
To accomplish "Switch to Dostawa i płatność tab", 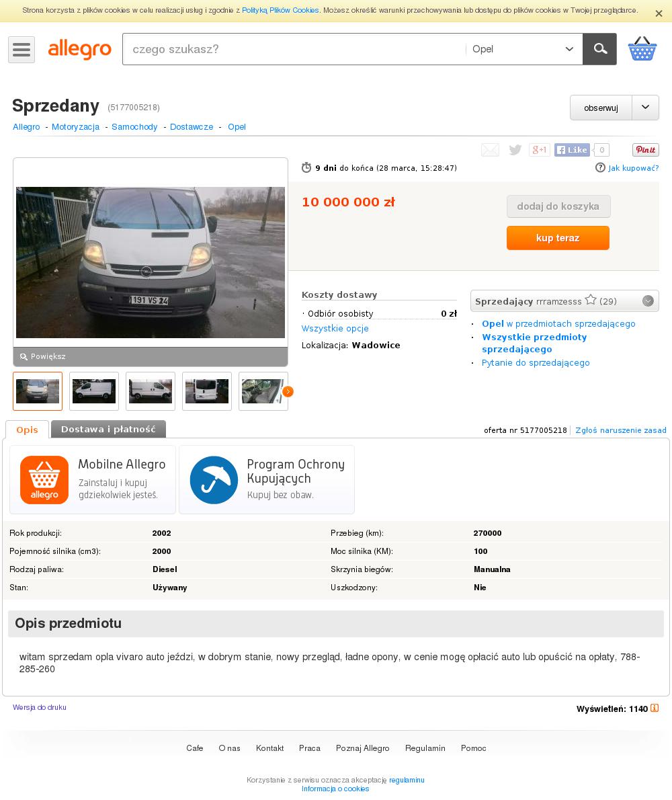I will (x=108, y=429).
